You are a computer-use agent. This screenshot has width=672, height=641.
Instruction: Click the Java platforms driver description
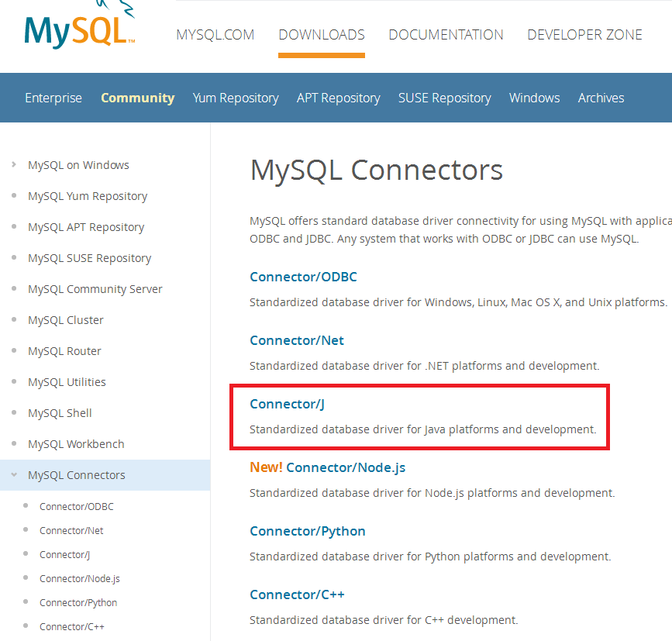coord(422,429)
